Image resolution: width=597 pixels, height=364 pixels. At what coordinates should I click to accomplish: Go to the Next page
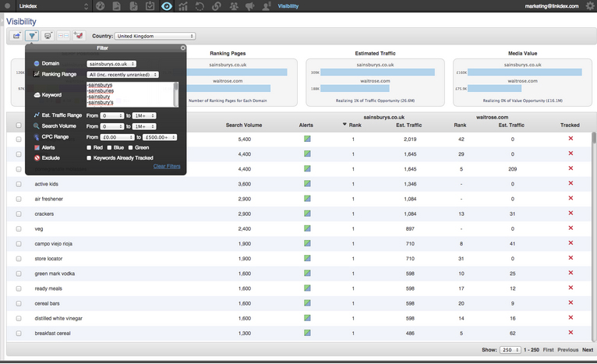tap(588, 349)
